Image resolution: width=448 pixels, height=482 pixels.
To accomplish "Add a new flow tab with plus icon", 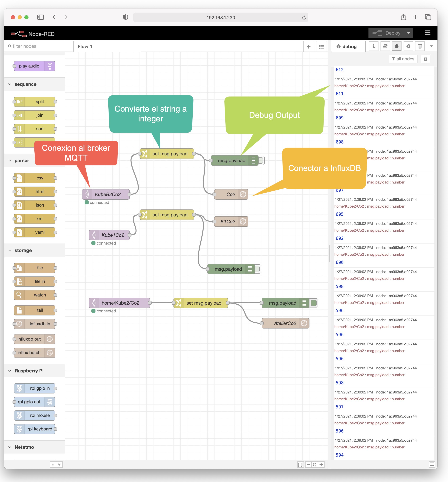I will pos(308,46).
